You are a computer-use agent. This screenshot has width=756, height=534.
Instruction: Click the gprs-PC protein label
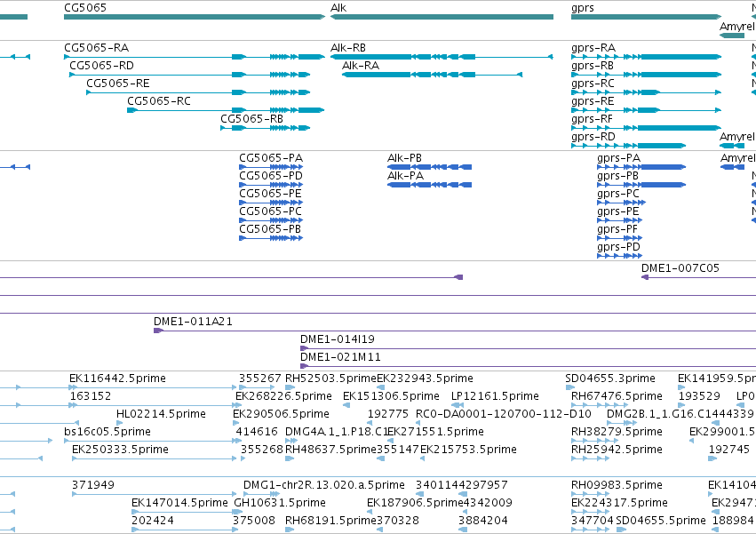[x=618, y=195]
